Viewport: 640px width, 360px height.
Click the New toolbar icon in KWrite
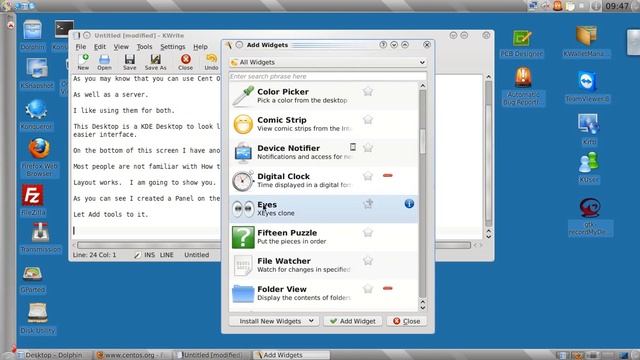tap(84, 62)
